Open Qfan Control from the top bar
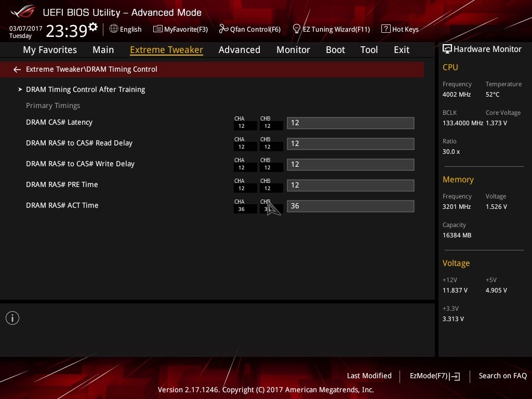 250,29
